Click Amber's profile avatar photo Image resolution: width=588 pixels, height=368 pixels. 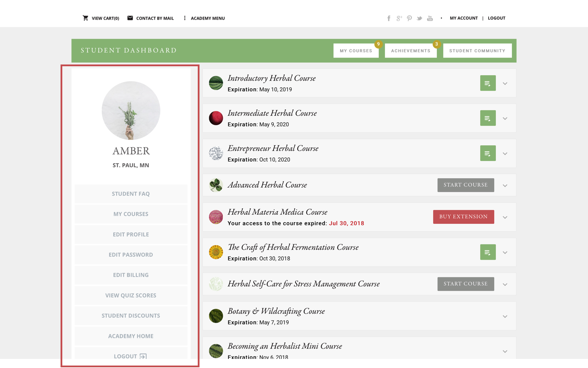pos(131,110)
